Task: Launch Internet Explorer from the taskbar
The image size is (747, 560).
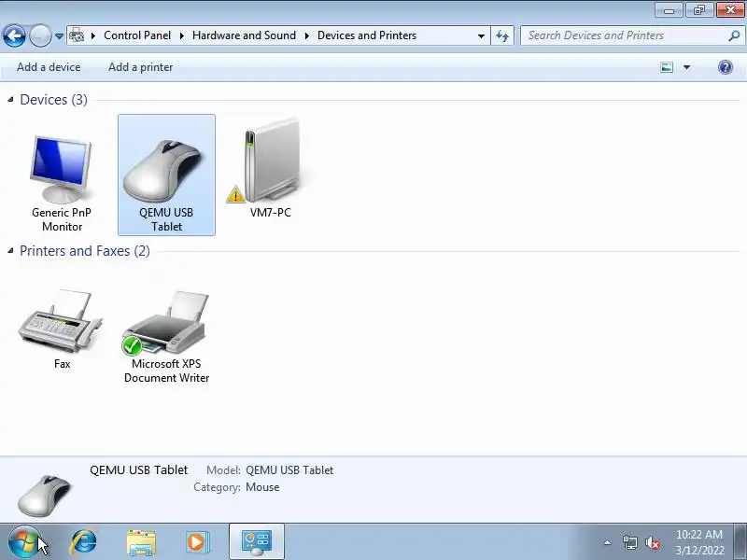Action: pos(83,542)
